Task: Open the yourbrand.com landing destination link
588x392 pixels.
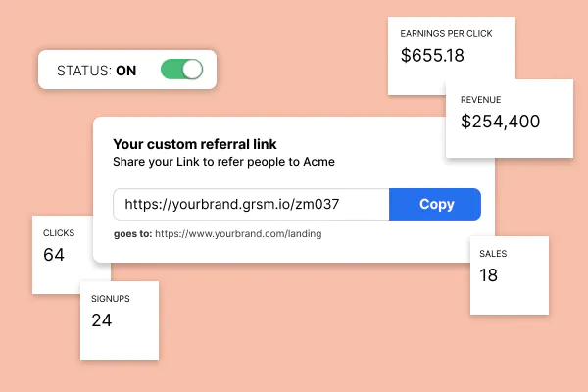Action: coord(238,233)
